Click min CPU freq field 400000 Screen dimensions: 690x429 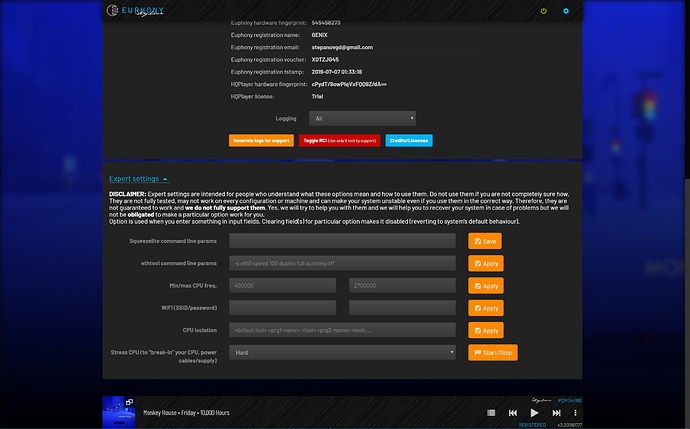283,285
